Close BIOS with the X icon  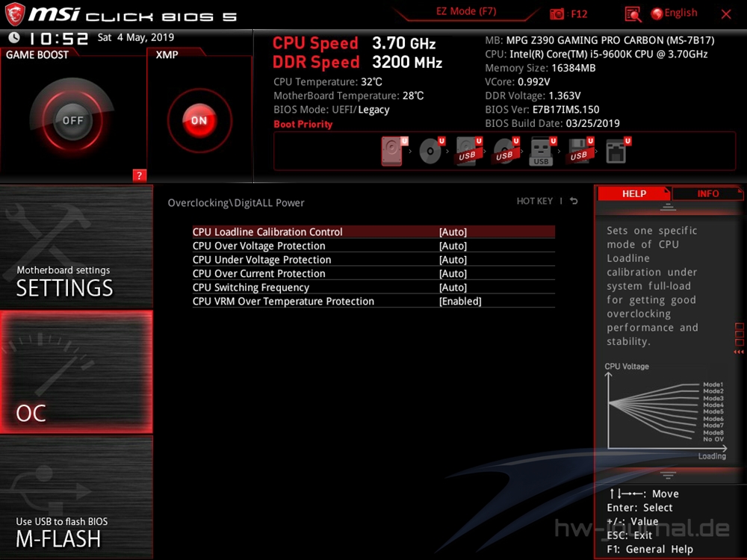(726, 14)
